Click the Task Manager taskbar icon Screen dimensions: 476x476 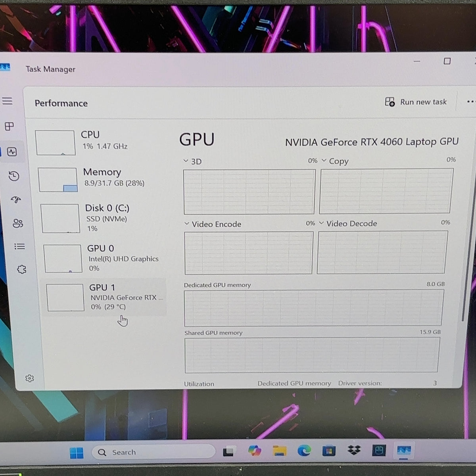pos(404,451)
